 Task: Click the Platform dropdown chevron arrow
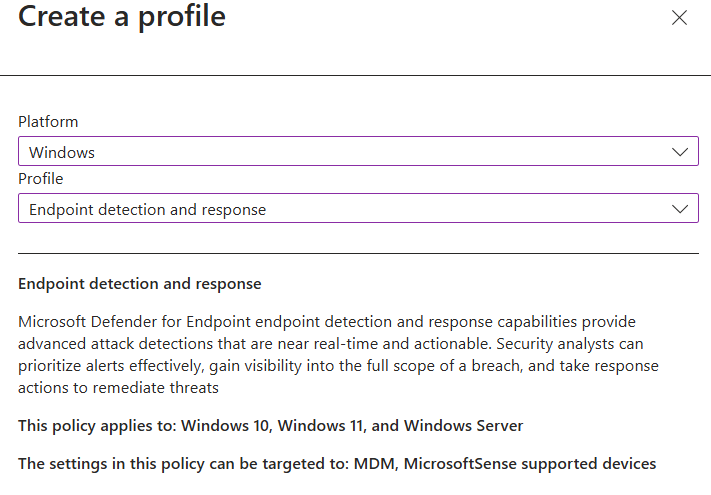click(x=681, y=152)
